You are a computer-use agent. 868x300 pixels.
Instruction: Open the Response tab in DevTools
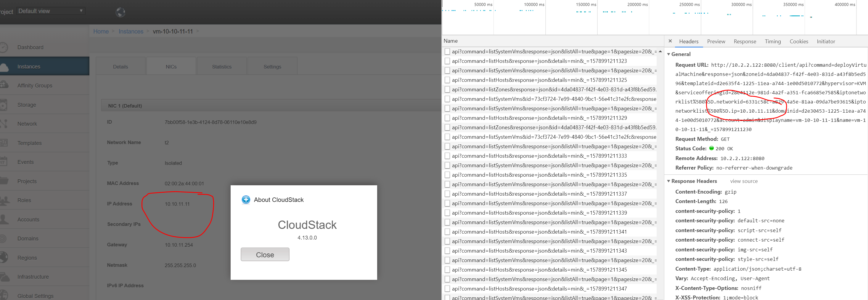(x=745, y=41)
